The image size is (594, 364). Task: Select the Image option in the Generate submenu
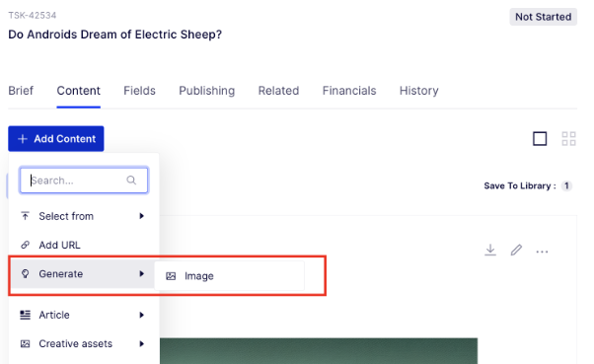(229, 276)
